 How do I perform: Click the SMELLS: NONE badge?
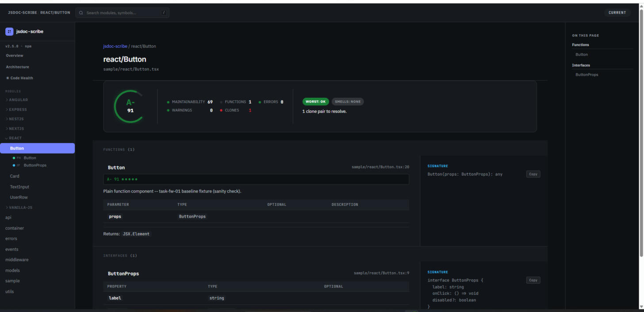click(348, 102)
